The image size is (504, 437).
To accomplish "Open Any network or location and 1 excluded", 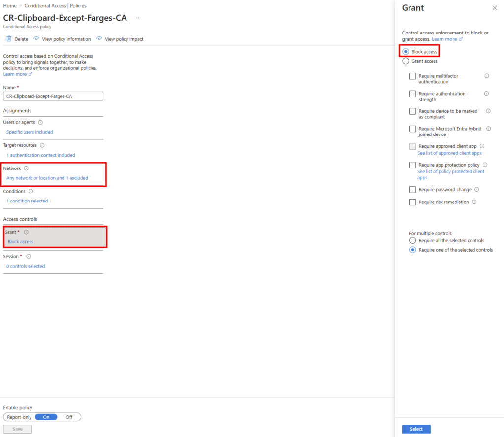I will pos(47,178).
